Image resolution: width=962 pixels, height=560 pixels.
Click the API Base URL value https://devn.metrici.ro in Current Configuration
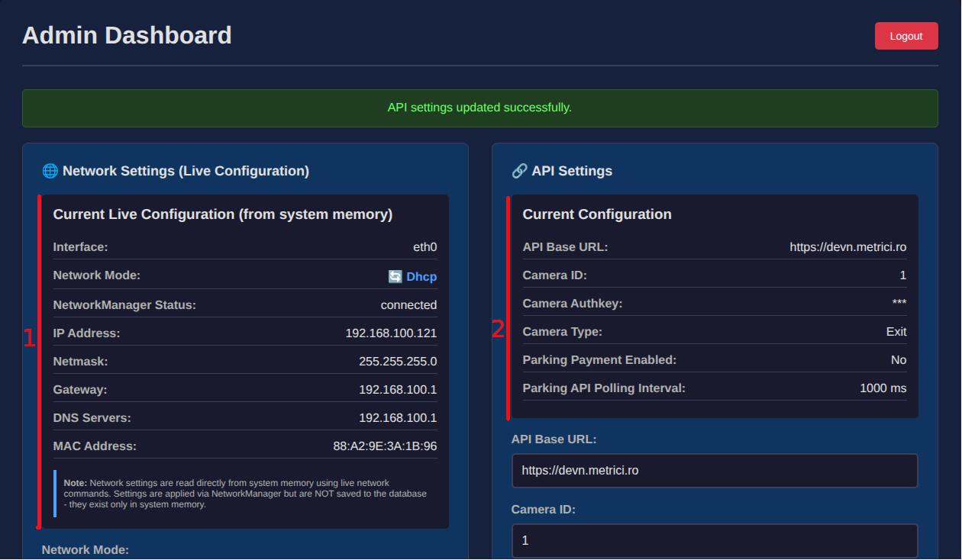pos(848,247)
